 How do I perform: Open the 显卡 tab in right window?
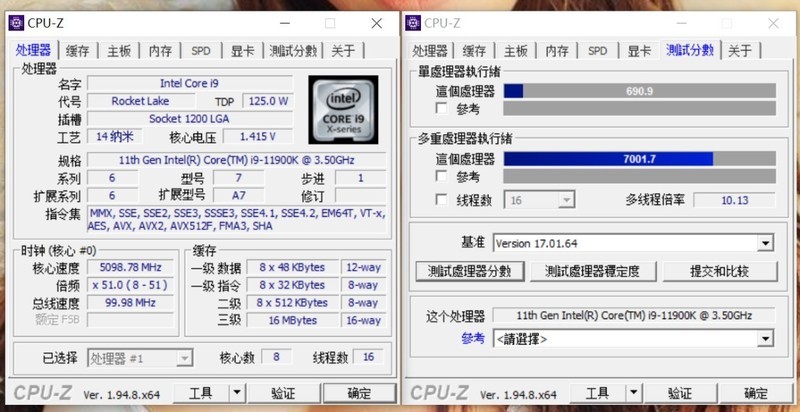(639, 51)
